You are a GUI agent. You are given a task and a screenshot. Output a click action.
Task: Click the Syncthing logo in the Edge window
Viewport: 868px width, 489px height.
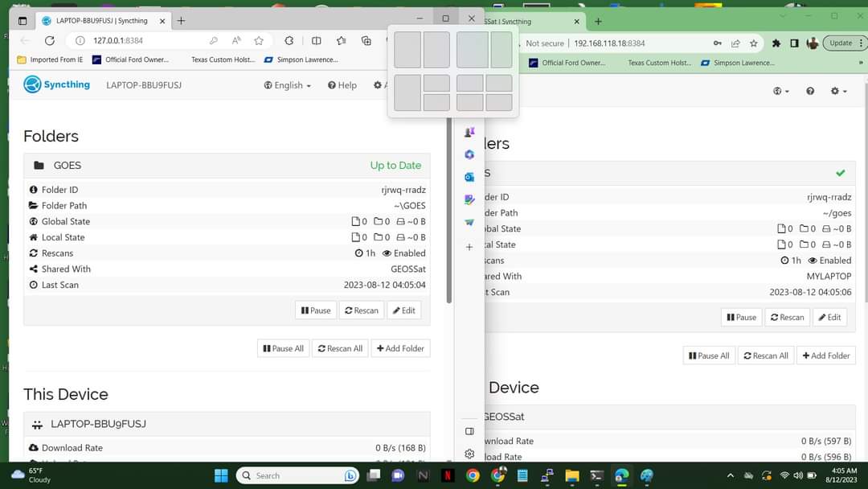[x=56, y=84]
